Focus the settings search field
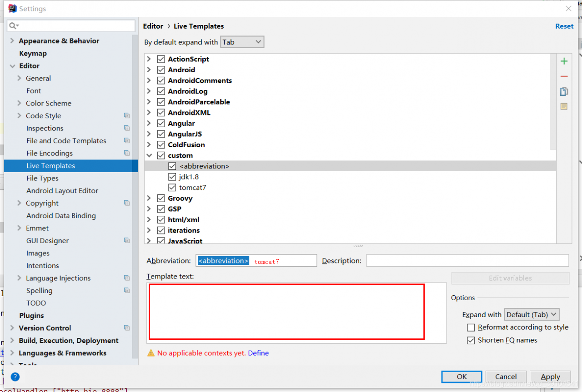Viewport: 582px width, 392px height. 71,26
